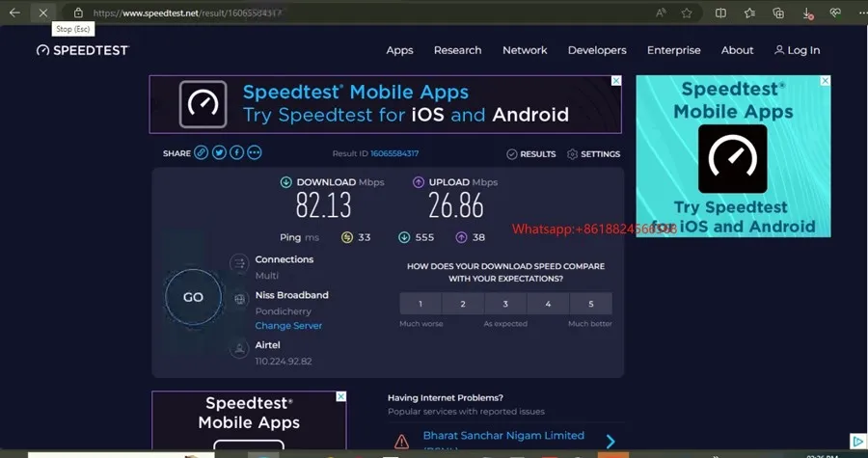
Task: Click the Speedtest logo
Action: pyautogui.click(x=83, y=50)
